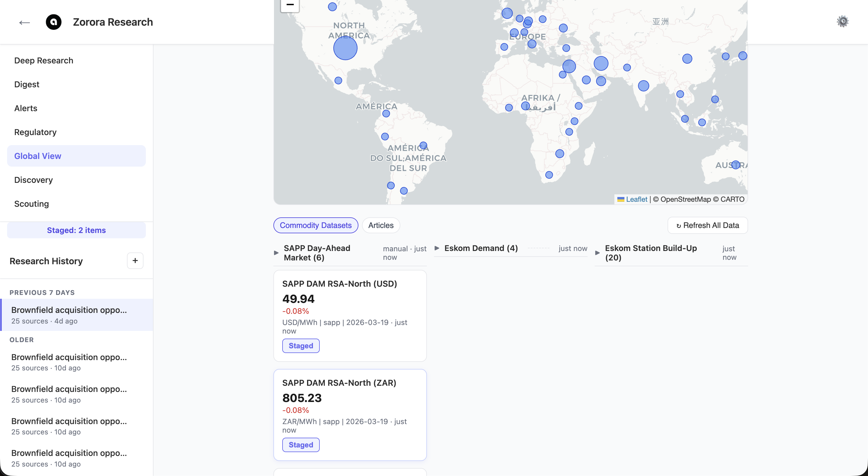Open the settings gear in the top-right corner
Image resolution: width=868 pixels, height=476 pixels.
point(843,21)
